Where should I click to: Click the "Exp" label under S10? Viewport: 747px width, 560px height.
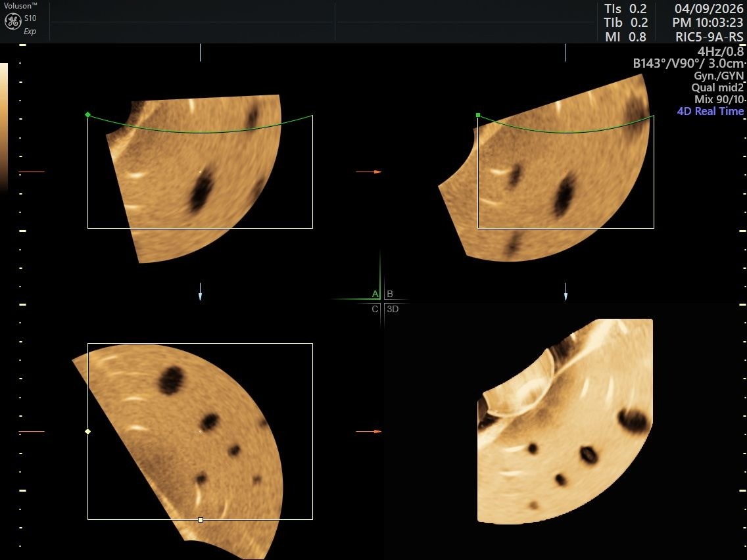[30, 32]
